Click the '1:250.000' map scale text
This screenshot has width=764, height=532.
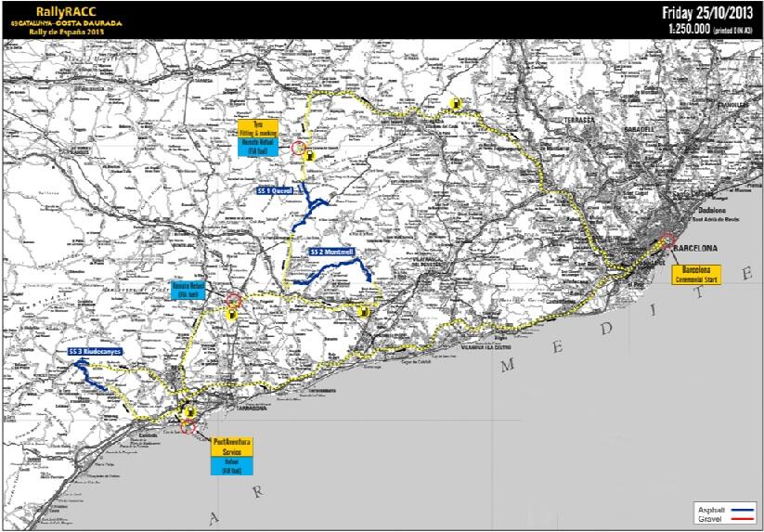coord(690,29)
